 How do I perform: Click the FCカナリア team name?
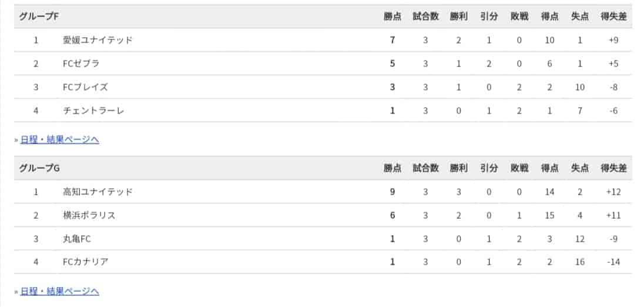tap(85, 262)
